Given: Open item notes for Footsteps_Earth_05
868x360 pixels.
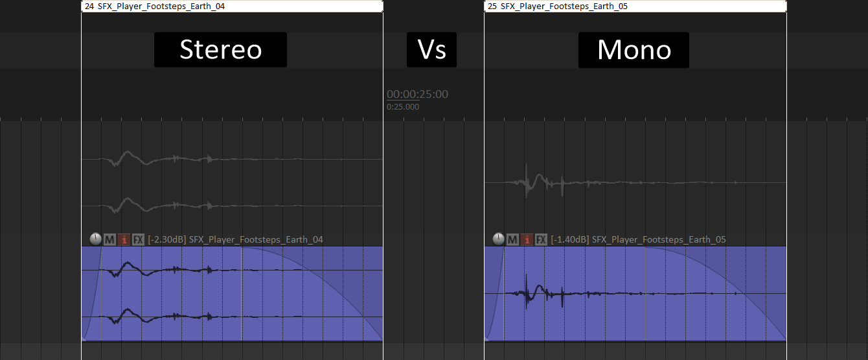Looking at the screenshot, I should point(527,240).
